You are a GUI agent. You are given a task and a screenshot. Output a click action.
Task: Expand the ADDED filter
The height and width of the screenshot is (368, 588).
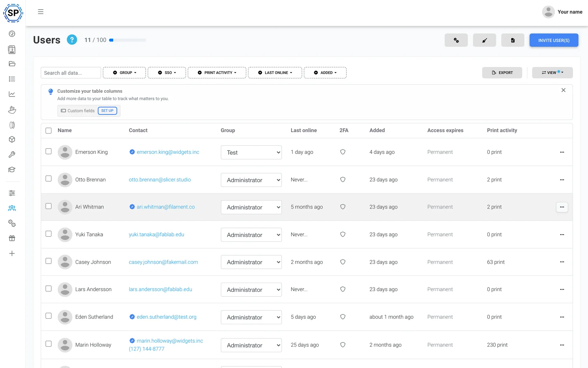[325, 73]
